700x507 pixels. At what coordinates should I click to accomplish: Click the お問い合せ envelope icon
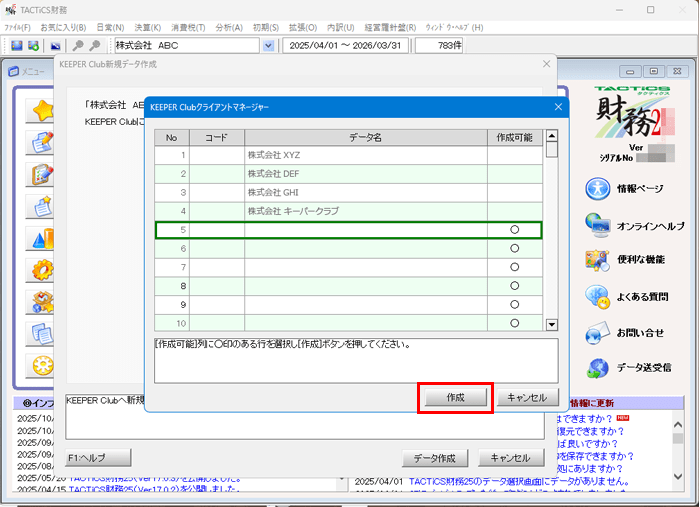click(598, 332)
